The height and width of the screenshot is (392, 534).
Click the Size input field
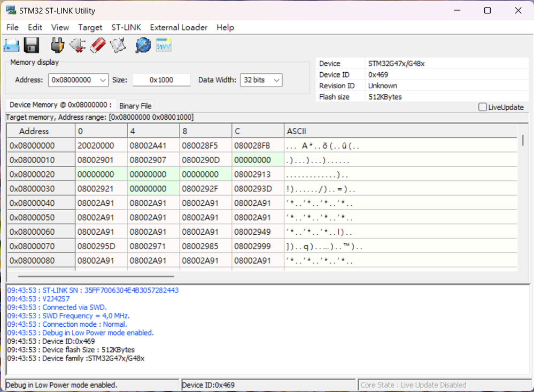click(161, 80)
